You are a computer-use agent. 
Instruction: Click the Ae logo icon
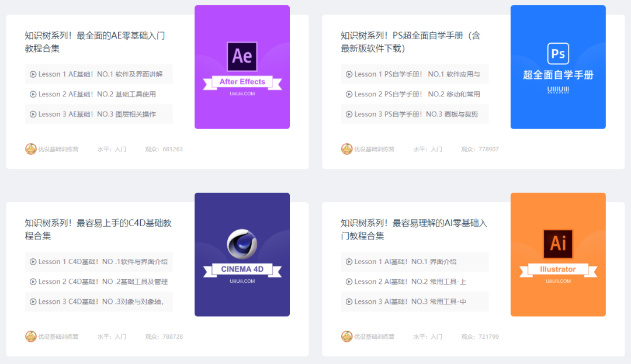[242, 56]
